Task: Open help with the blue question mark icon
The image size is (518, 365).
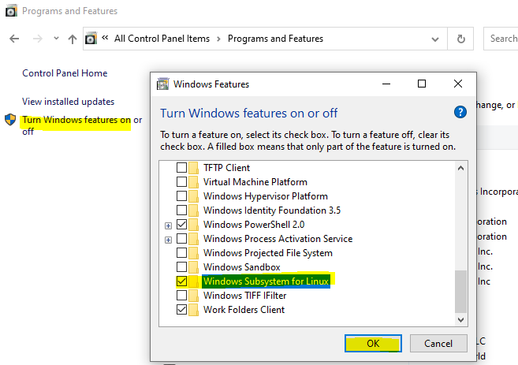Action: tap(460, 112)
